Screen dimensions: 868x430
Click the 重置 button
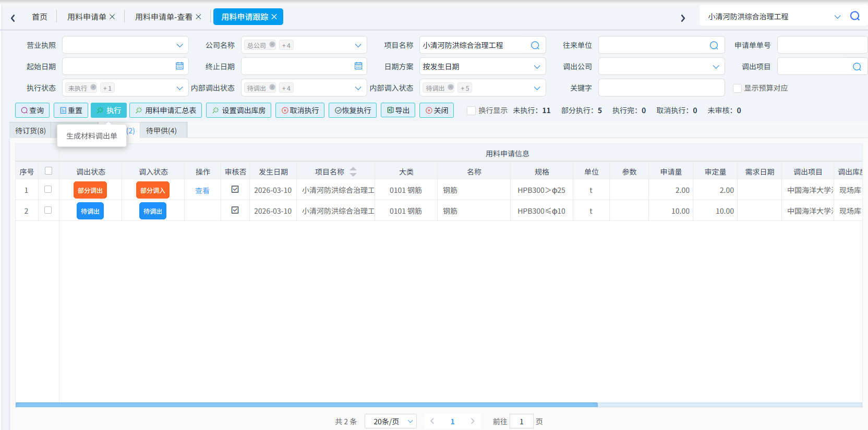[71, 110]
